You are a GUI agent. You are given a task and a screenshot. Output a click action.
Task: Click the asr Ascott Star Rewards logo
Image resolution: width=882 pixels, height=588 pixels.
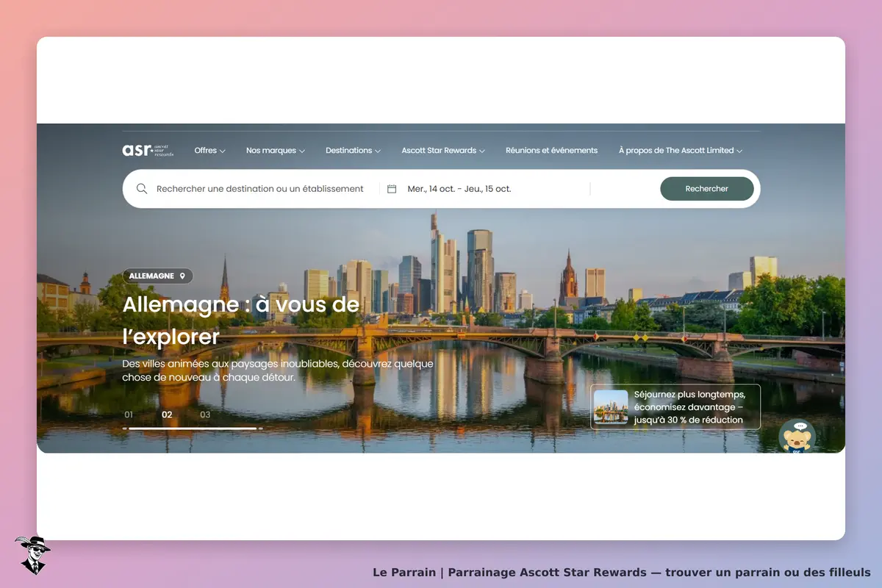(x=148, y=150)
